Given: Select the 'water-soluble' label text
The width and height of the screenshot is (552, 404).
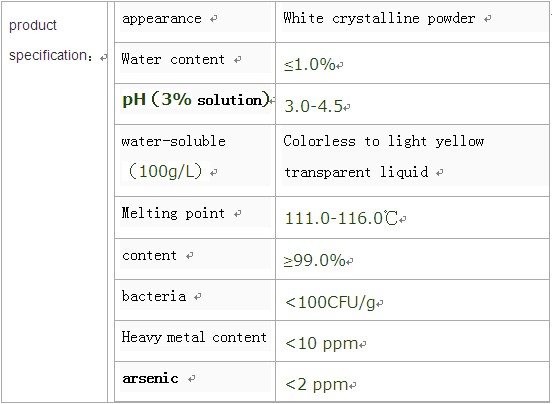Looking at the screenshot, I should 174,141.
